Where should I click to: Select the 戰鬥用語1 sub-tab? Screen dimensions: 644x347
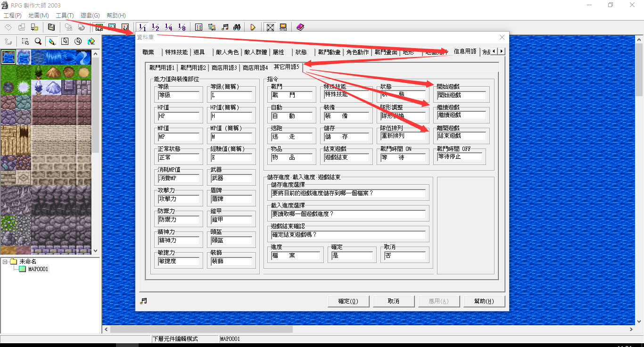tap(162, 67)
